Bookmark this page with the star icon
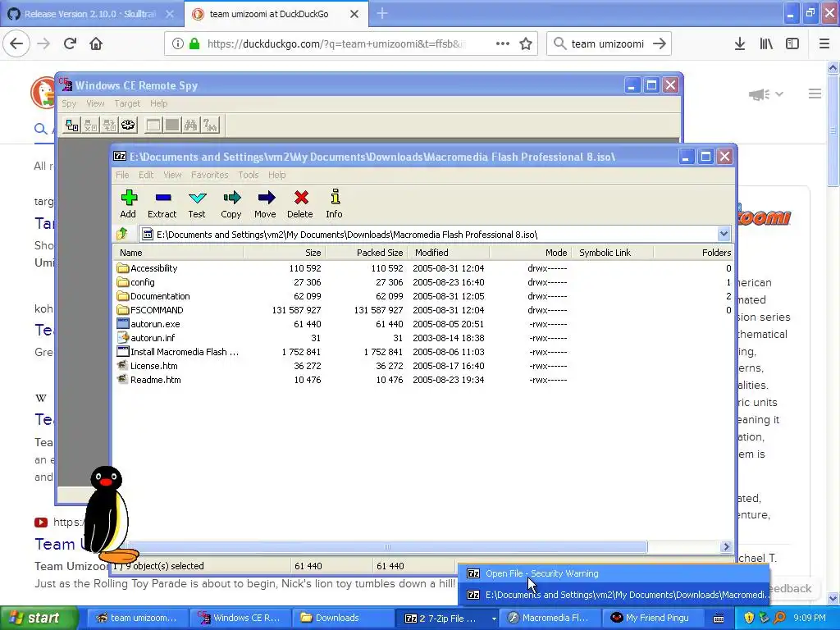 (x=526, y=43)
